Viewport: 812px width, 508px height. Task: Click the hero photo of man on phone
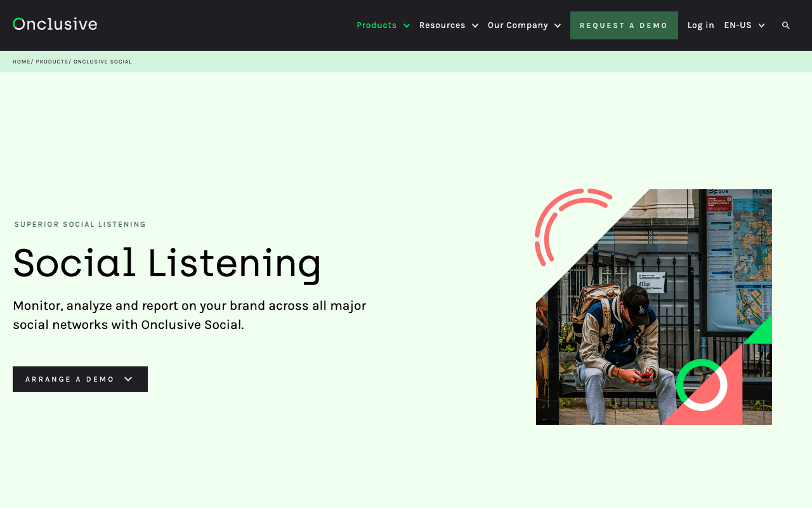654,307
